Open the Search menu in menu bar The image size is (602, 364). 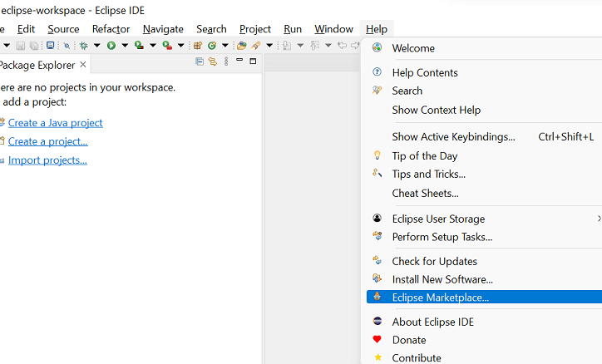click(x=211, y=29)
